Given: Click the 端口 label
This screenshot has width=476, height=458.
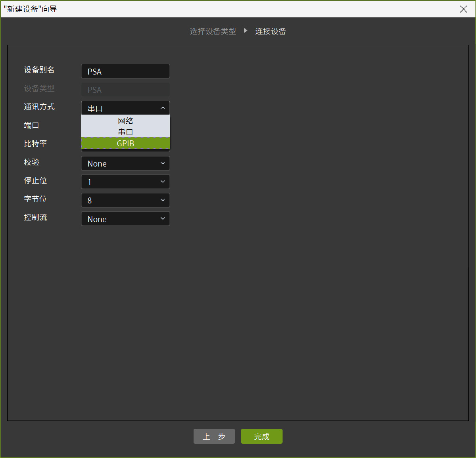Looking at the screenshot, I should [31, 125].
